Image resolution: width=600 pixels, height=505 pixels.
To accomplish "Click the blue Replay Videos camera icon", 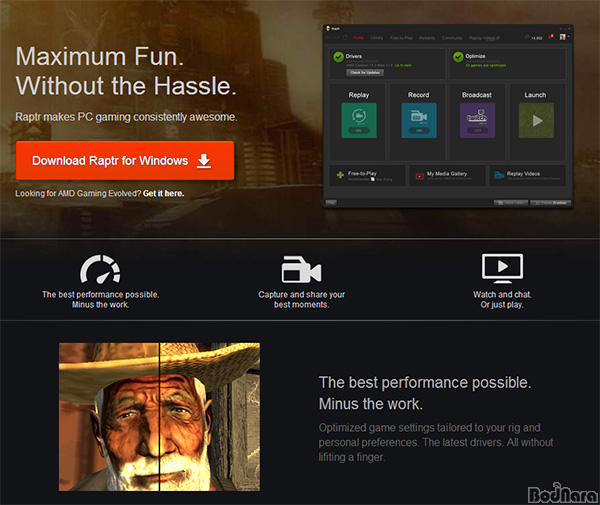I will coord(499,175).
